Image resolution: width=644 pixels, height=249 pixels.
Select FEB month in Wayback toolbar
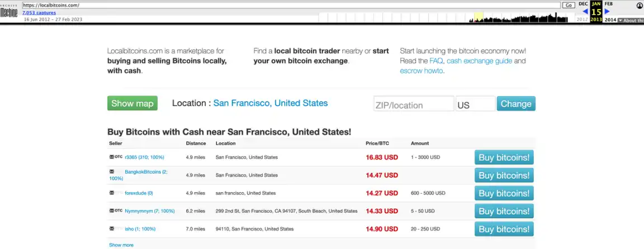(609, 4)
